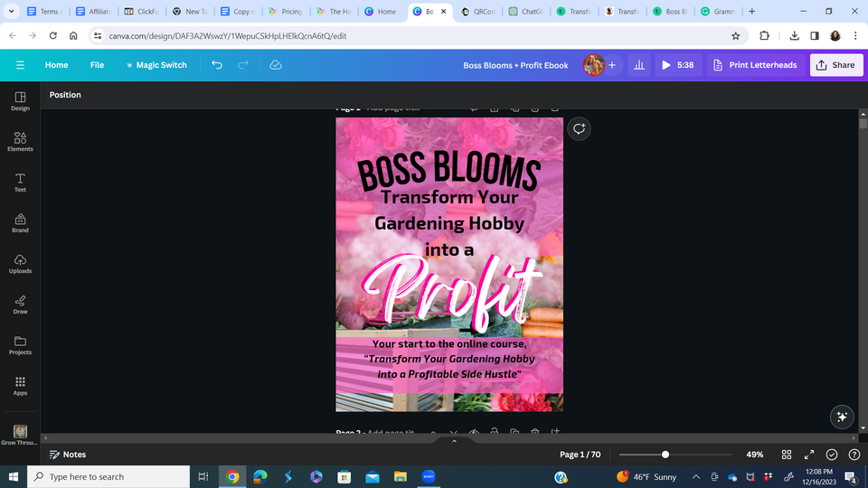Open the Home menu
The image size is (868, 488).
56,65
